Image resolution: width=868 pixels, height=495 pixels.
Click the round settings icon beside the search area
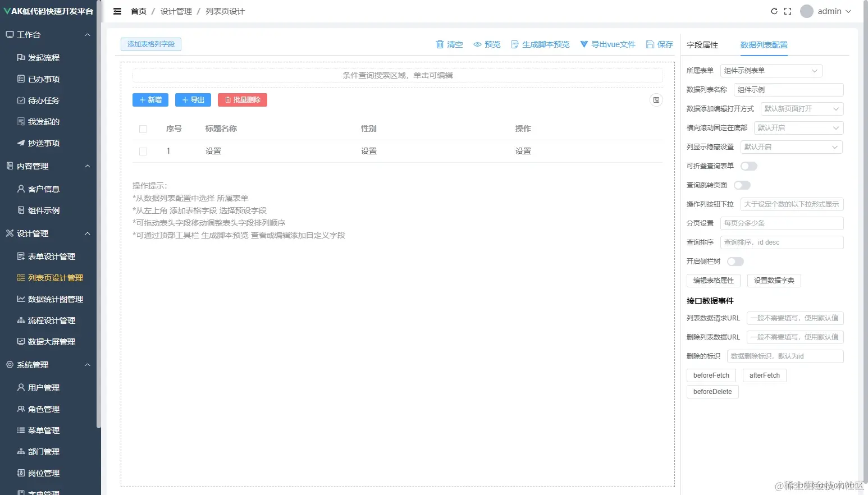click(x=655, y=100)
